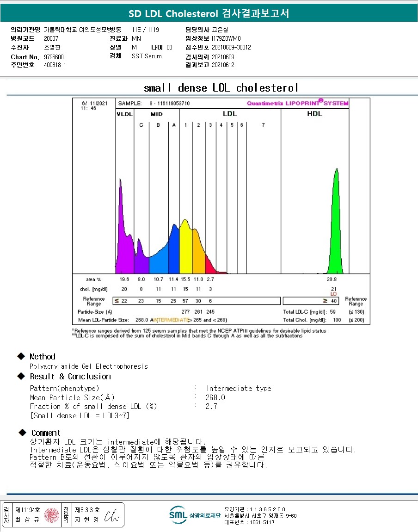418x532 pixels.
Task: Click the ward value 11E / 1119
Action: tap(146, 30)
